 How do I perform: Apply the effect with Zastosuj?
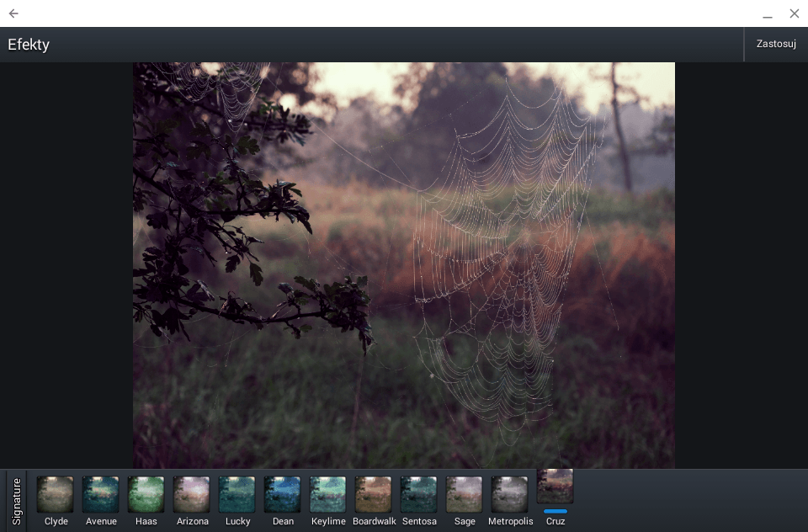click(x=776, y=44)
